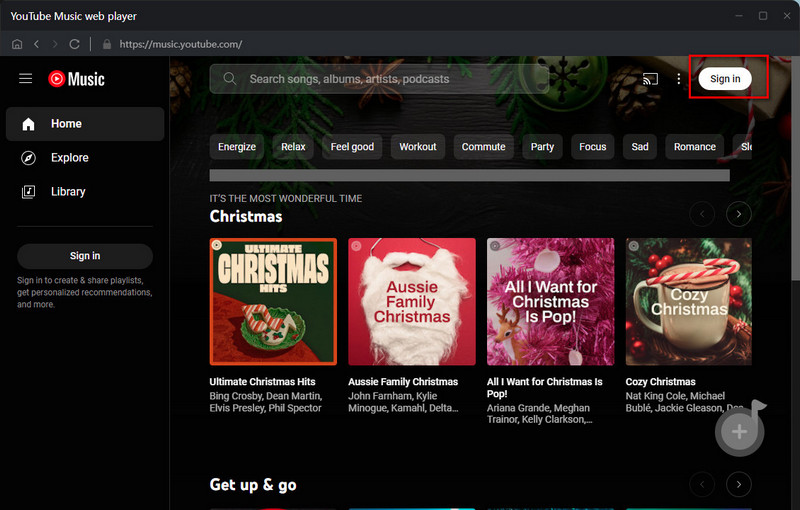
Task: Go back with the back arrow
Action: pos(36,44)
